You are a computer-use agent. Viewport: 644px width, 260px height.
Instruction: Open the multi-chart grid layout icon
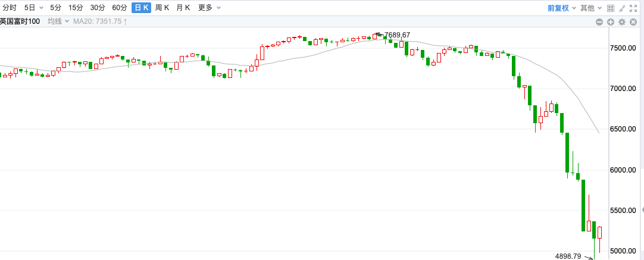pos(610,8)
